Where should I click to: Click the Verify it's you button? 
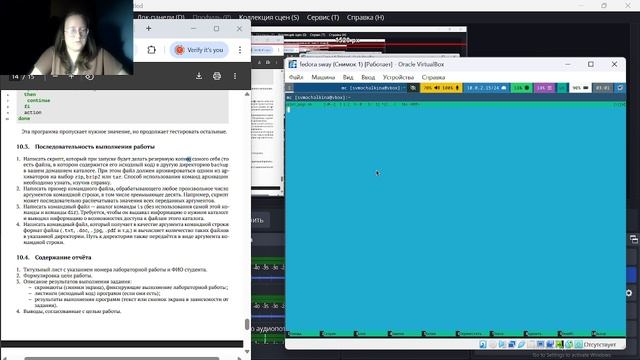tap(200, 50)
